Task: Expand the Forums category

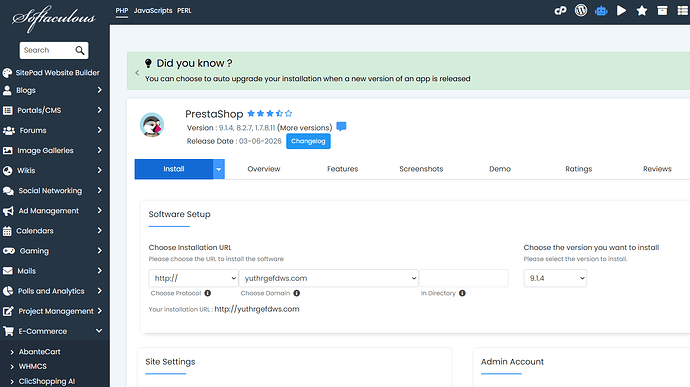Action: coord(53,130)
